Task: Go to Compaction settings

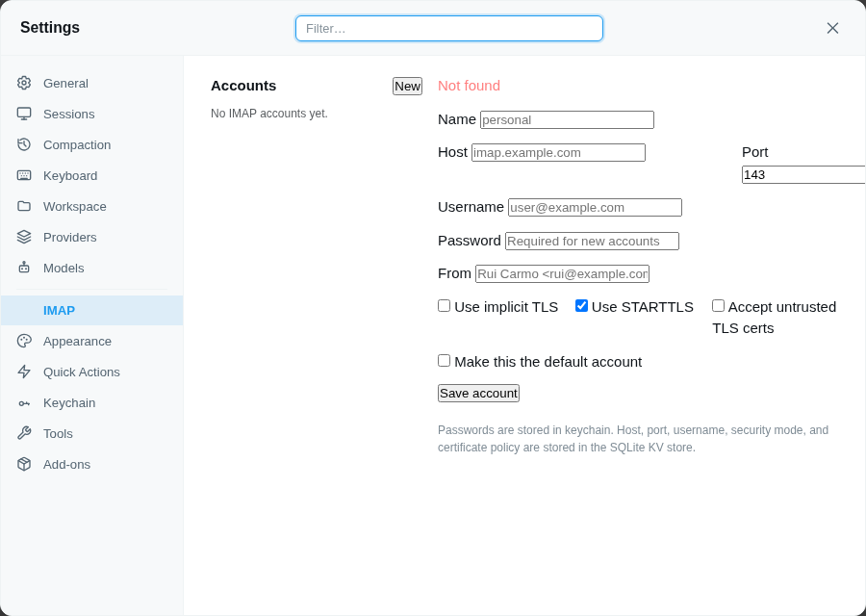Action: click(x=91, y=144)
